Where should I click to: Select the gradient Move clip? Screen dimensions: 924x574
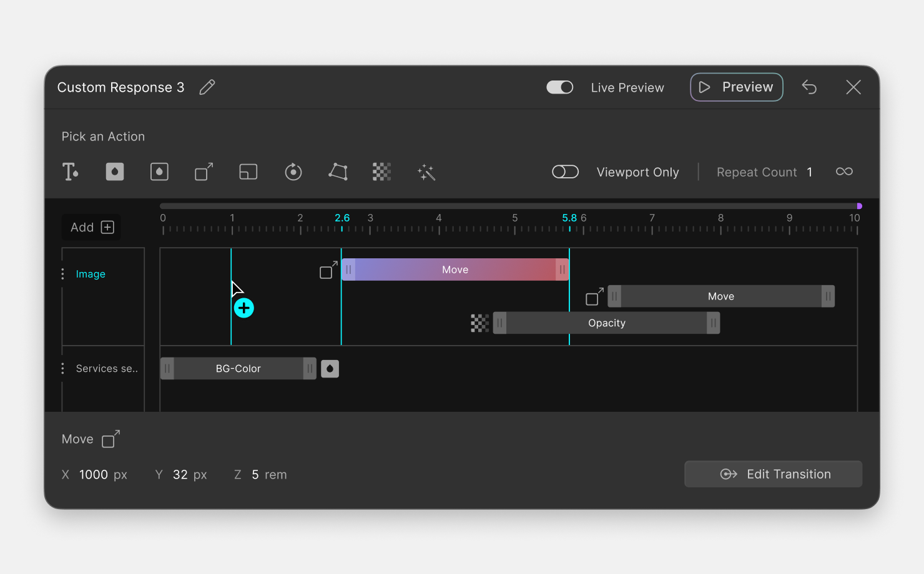(x=455, y=270)
